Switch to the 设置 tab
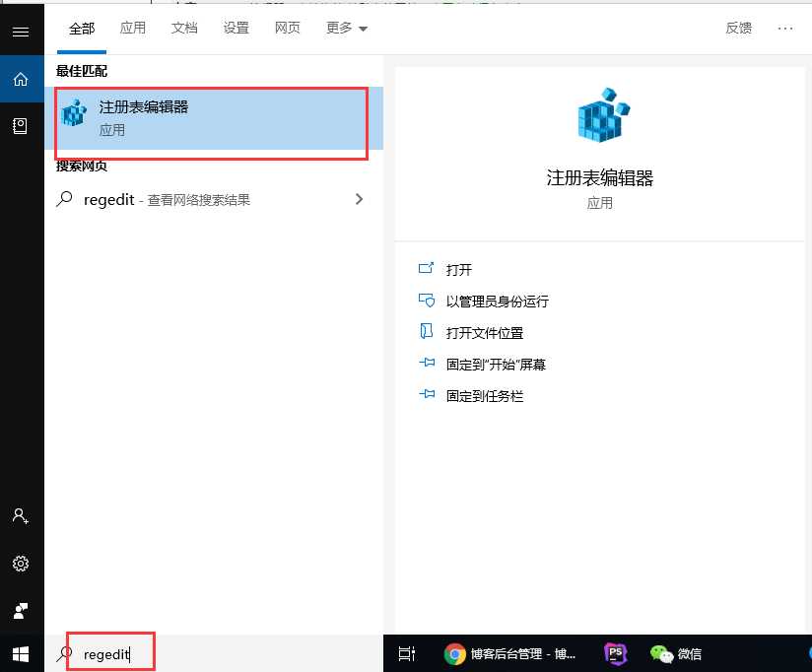The width and height of the screenshot is (812, 672). [x=237, y=28]
